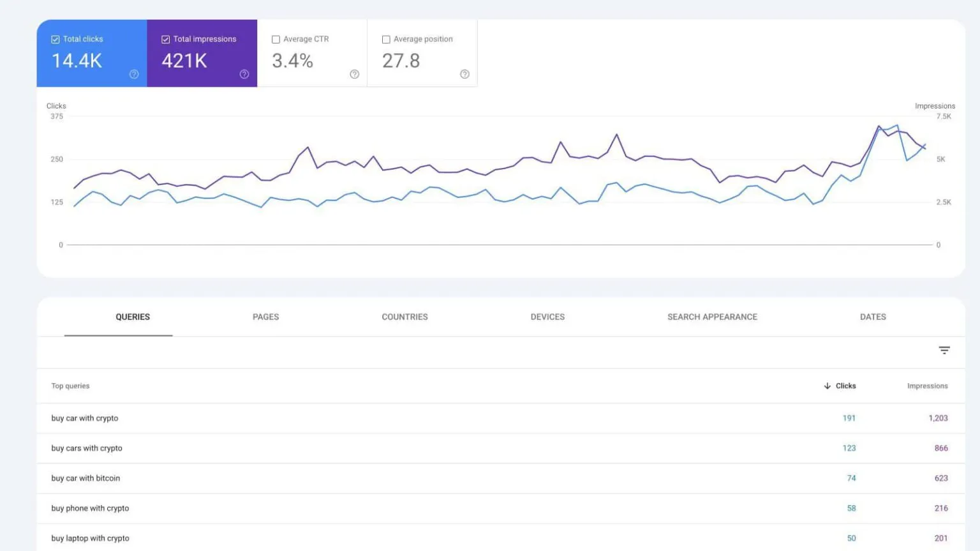Open the Countries tab

click(x=405, y=317)
